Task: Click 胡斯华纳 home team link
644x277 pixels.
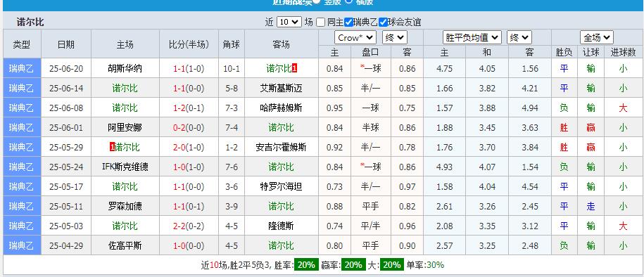Action: (125, 68)
